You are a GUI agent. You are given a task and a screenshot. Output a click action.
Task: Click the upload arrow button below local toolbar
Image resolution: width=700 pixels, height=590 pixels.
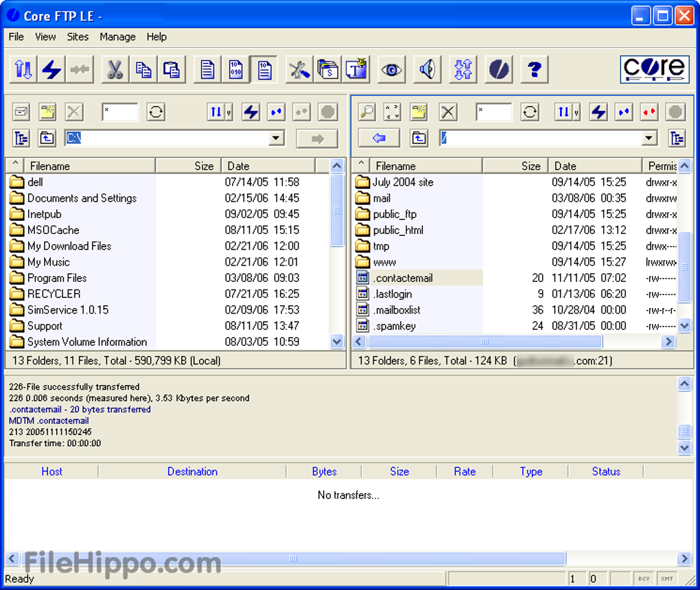(317, 138)
